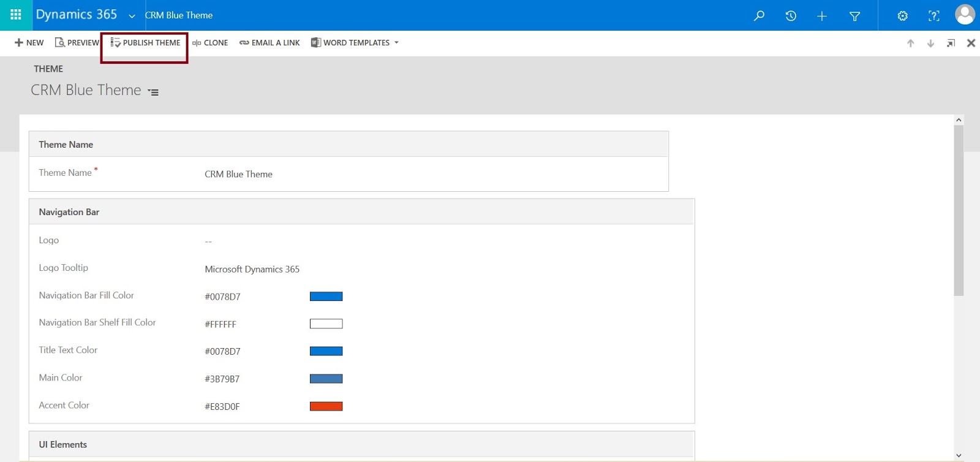Click the orange Accent Color swatch
The image size is (980, 462).
pyautogui.click(x=326, y=406)
